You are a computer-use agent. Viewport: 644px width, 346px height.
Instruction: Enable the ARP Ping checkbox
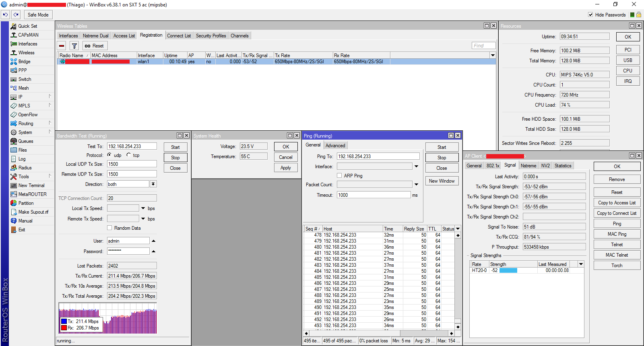click(339, 176)
